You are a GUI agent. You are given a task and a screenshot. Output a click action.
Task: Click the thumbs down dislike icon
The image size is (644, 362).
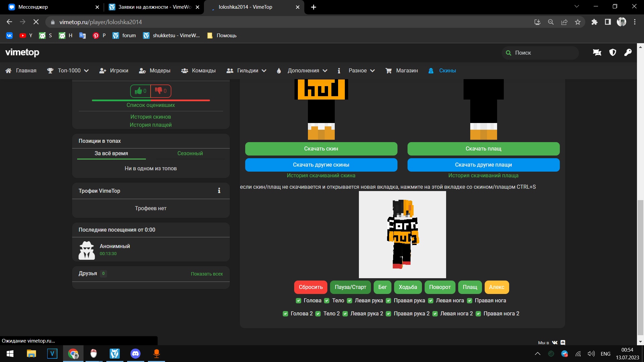(159, 91)
